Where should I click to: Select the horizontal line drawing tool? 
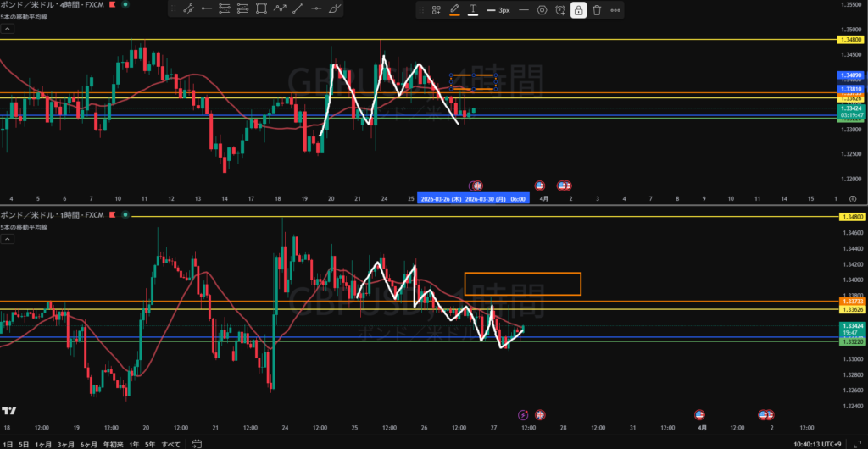316,10
